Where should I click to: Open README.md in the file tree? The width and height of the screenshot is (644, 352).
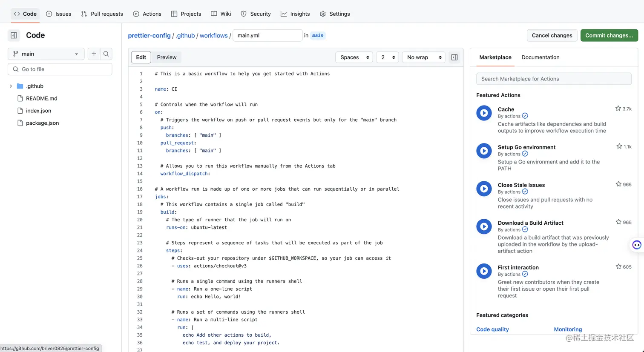coord(41,98)
